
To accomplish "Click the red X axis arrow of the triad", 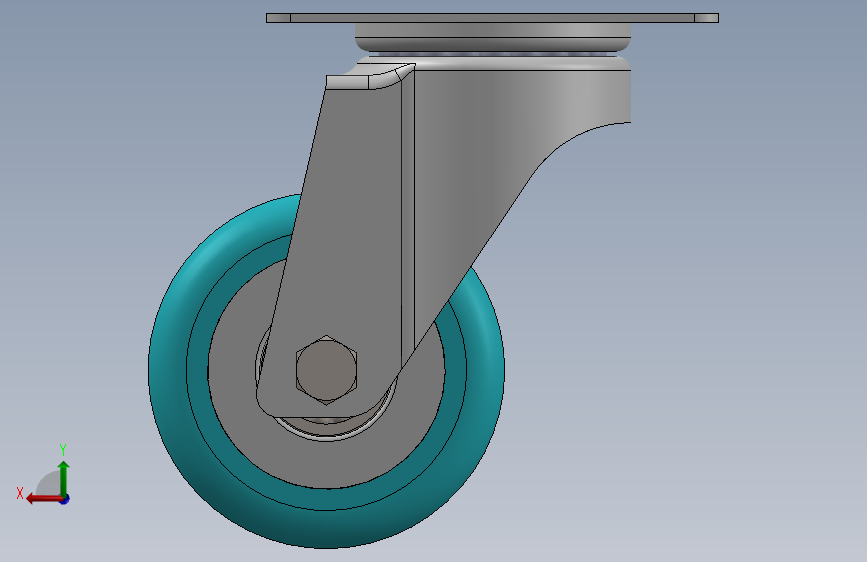I will [44, 499].
